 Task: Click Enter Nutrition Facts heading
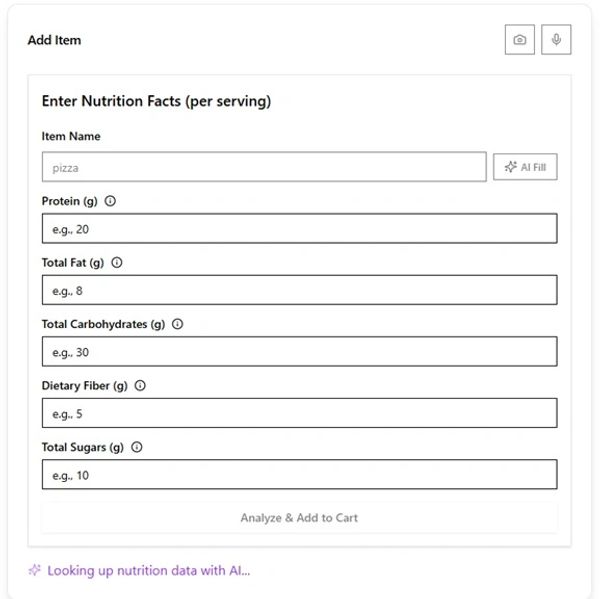click(x=156, y=101)
